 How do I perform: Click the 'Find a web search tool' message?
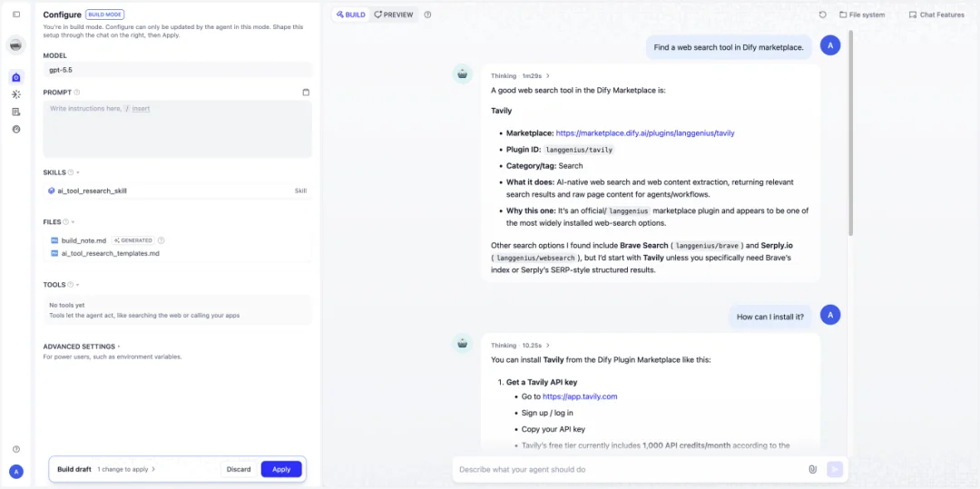coord(728,47)
